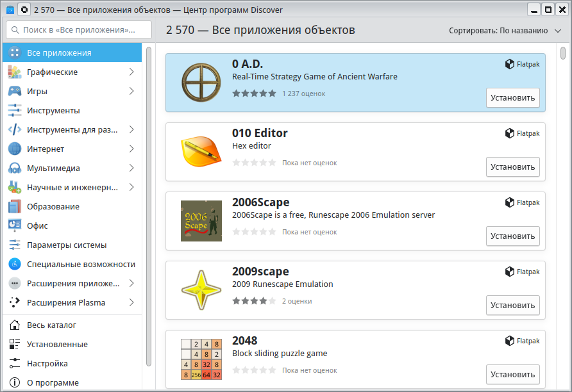Click the Multimedia headphones icon
This screenshot has width=572, height=392.
click(15, 168)
